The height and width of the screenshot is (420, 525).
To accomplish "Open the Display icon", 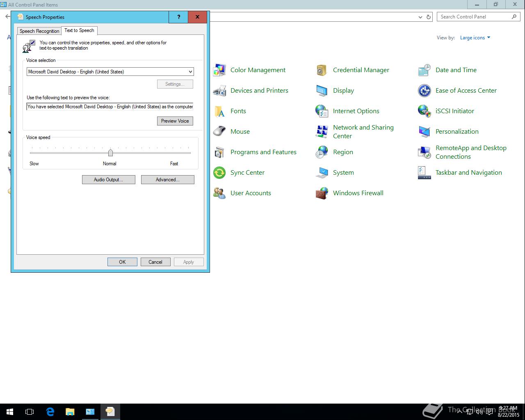I will coord(322,91).
